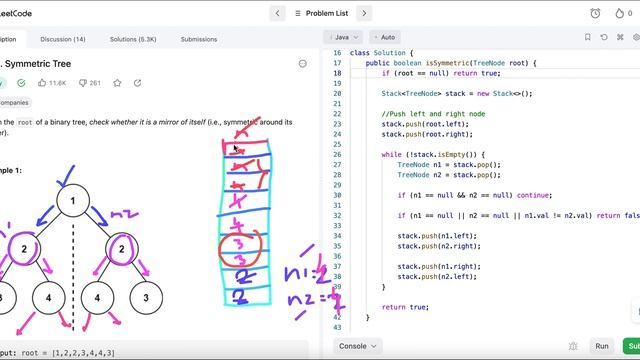Switch to Solutions (5.3K) tab
The width and height of the screenshot is (640, 360).
coord(133,39)
